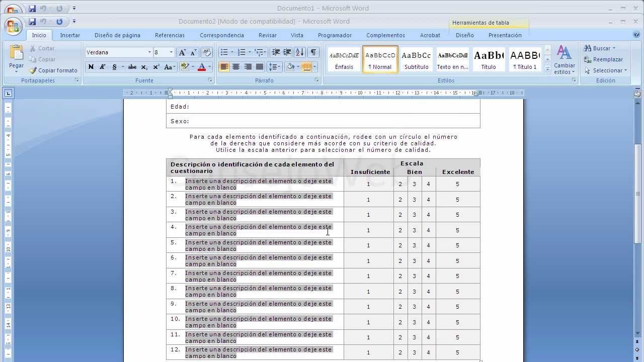Sort the selection alphabetically
Viewport: 644px width, 362px height.
pos(299,52)
